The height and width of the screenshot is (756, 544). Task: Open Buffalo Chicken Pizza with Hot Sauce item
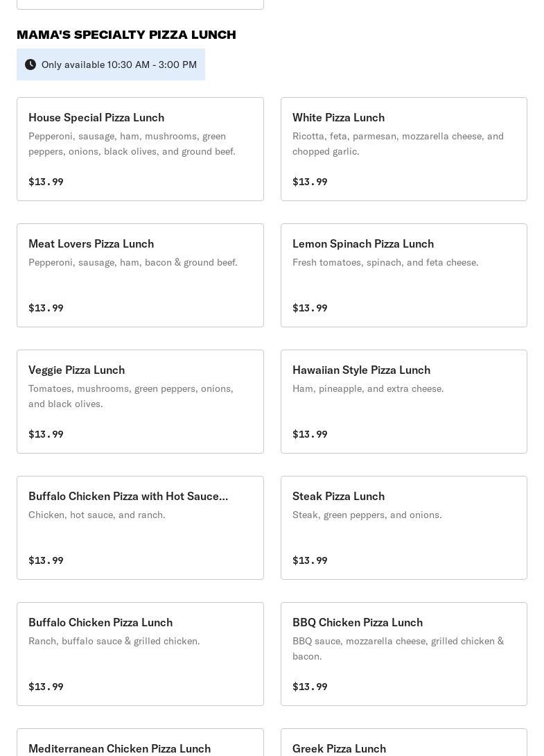140,528
